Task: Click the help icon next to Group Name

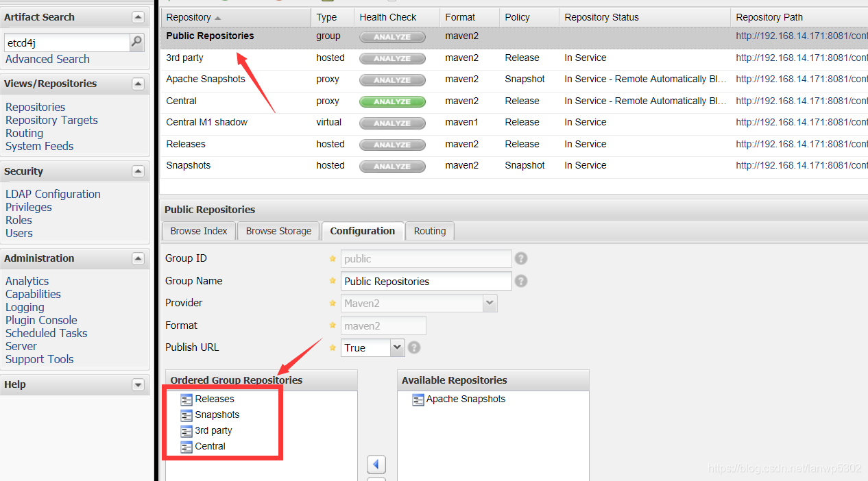Action: 521,281
